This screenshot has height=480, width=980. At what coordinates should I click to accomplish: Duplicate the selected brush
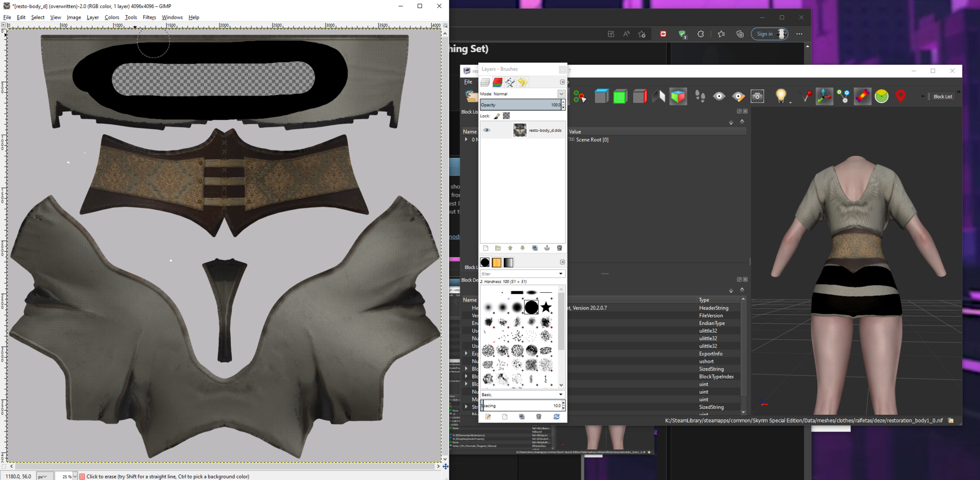pos(522,417)
